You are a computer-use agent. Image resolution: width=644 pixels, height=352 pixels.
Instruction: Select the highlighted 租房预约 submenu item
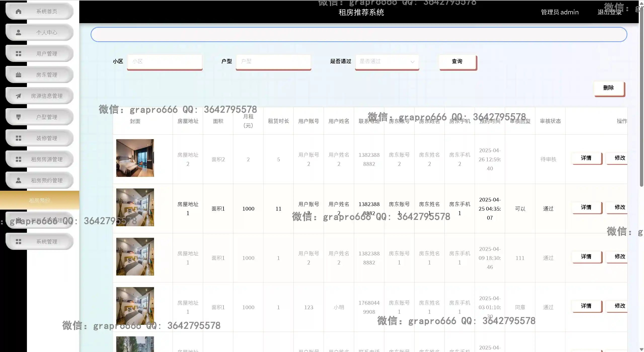tap(40, 200)
